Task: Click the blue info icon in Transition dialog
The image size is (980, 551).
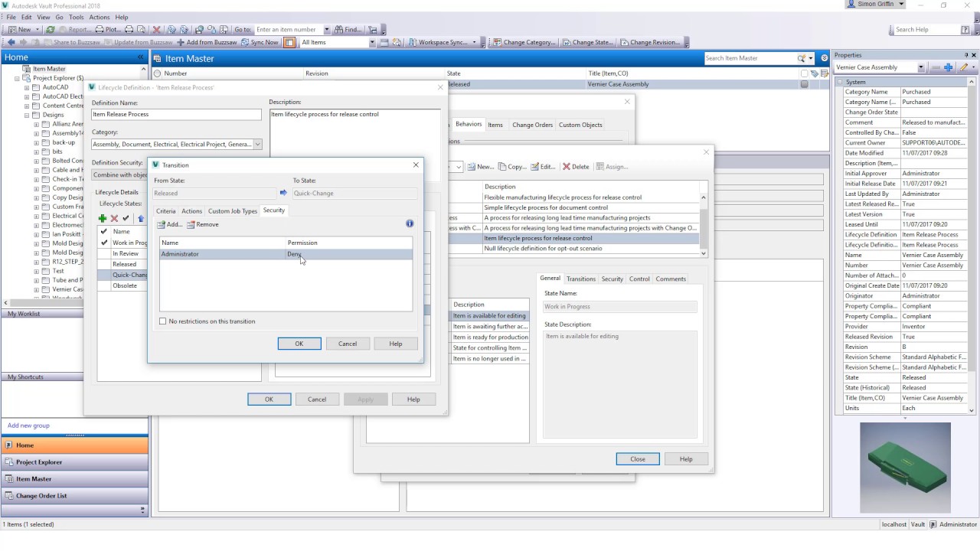Action: (x=410, y=223)
